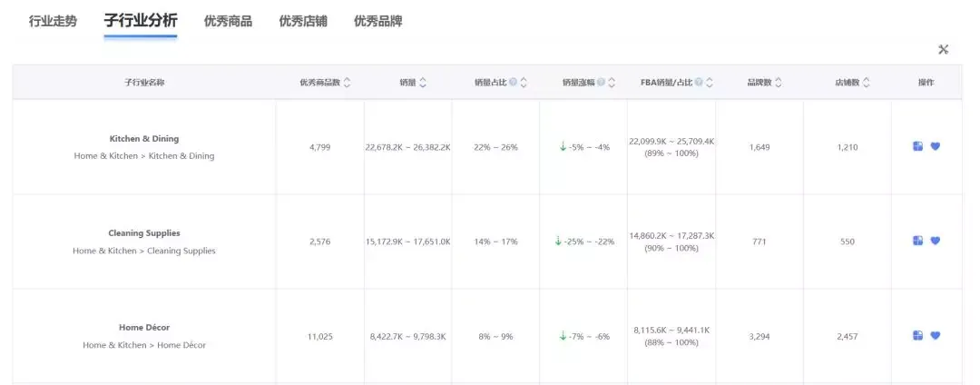Image resolution: width=980 pixels, height=385 pixels.
Task: Click path Home & Kitchen > Cleaning Supplies
Action: 143,251
